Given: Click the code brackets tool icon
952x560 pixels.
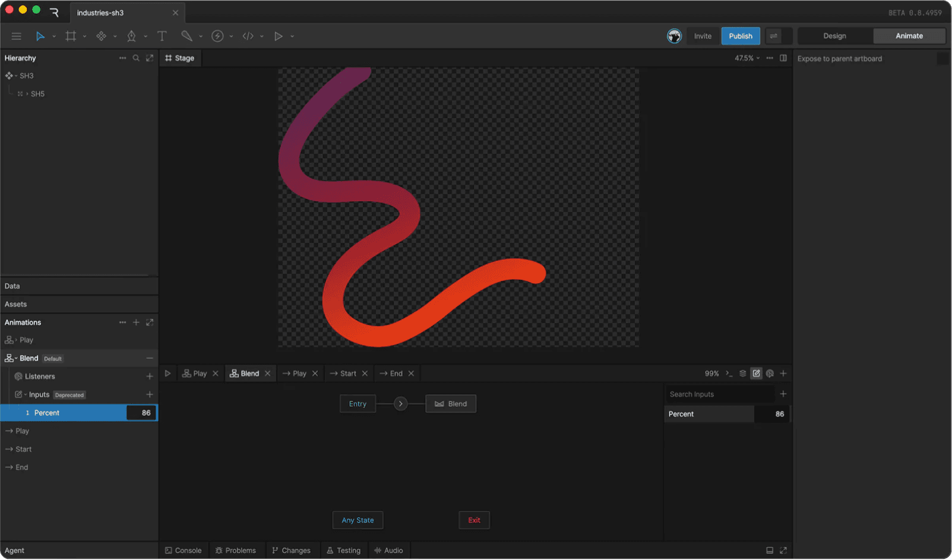Looking at the screenshot, I should click(x=248, y=36).
